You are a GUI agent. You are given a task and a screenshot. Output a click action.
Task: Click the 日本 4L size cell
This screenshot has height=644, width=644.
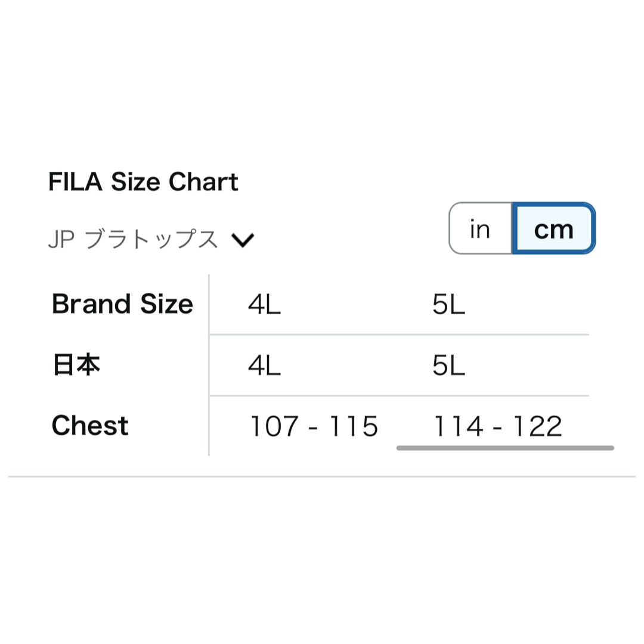[265, 366]
